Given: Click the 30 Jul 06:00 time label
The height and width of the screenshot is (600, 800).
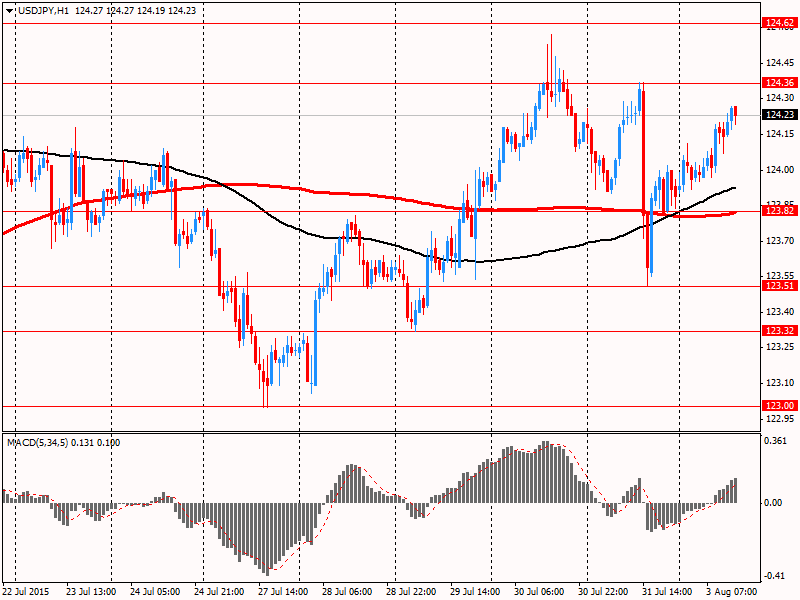Looking at the screenshot, I should click(539, 592).
